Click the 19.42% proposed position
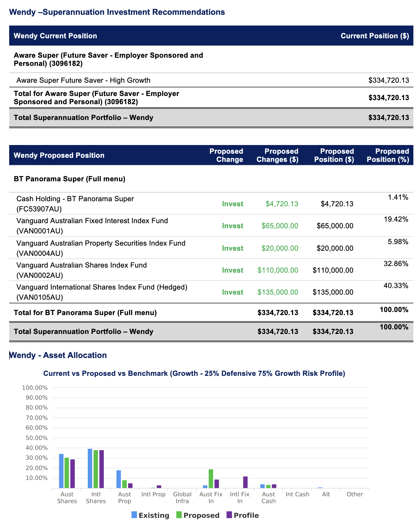 click(396, 219)
